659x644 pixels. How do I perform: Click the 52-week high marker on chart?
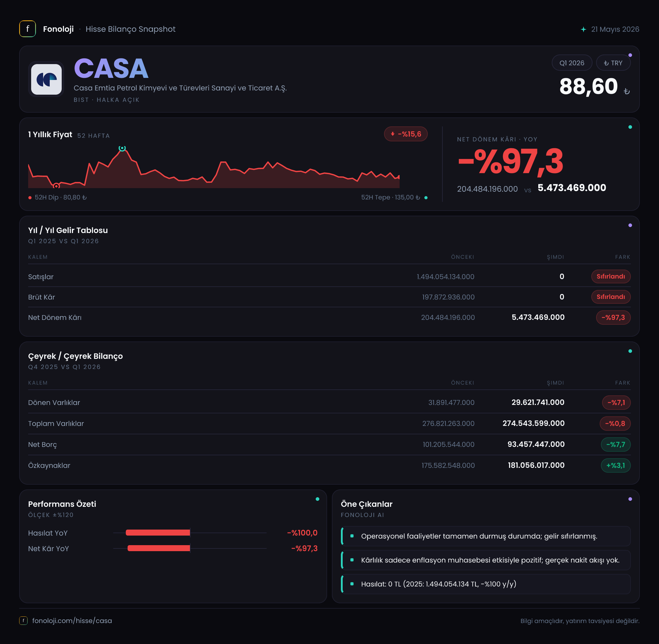[122, 148]
